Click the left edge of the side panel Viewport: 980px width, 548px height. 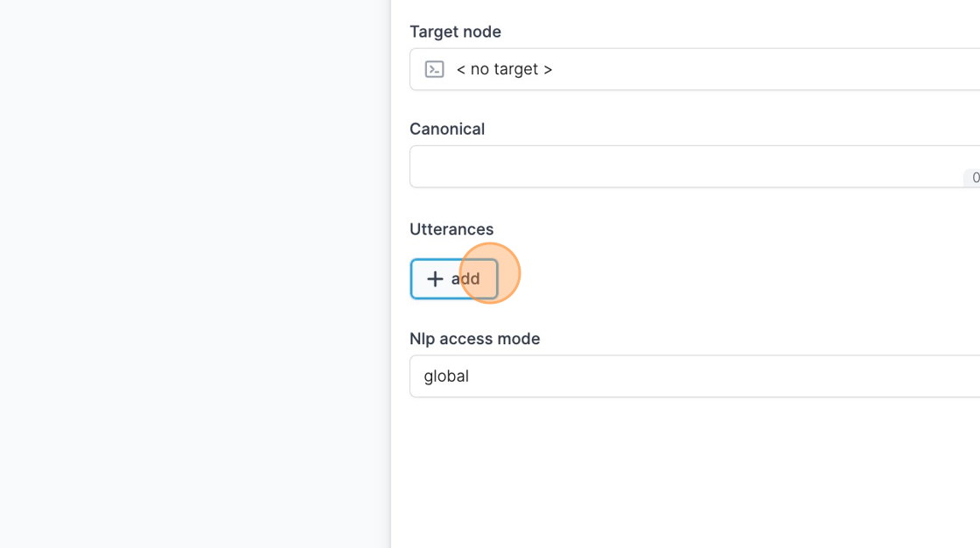coord(392,274)
